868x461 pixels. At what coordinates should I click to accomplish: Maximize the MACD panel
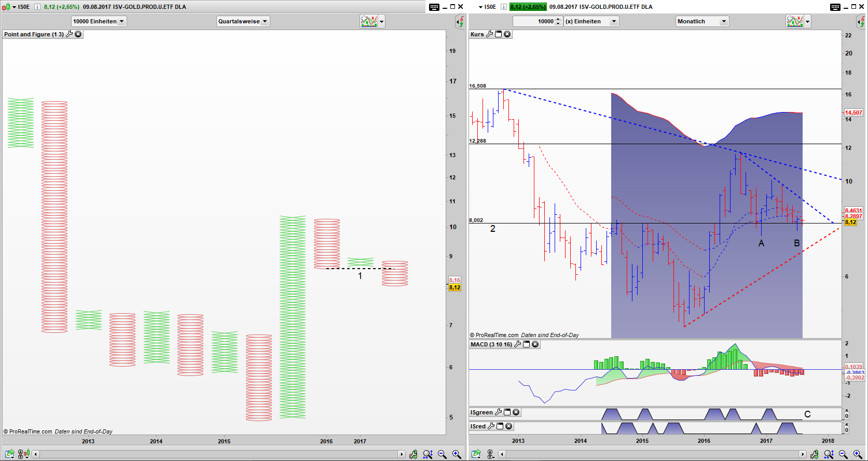coord(526,344)
